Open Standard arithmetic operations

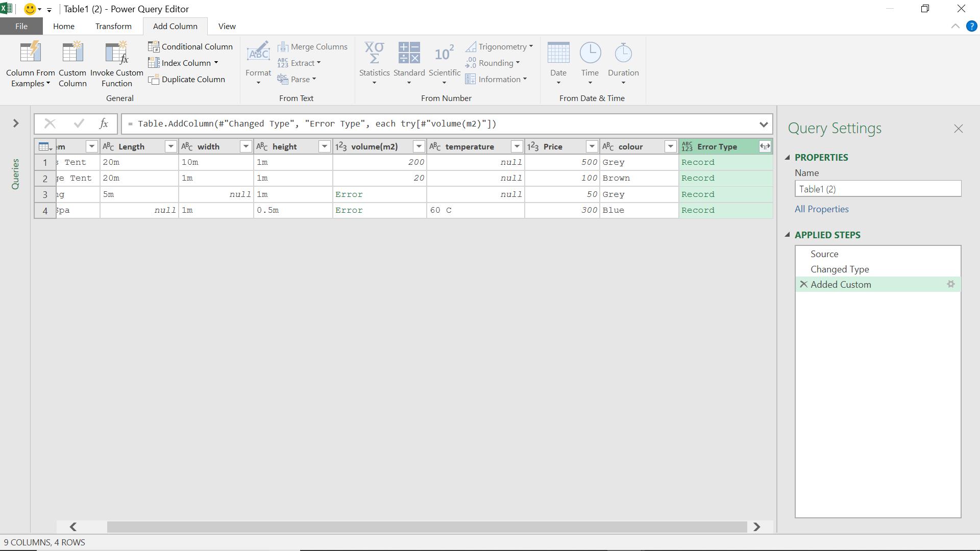(x=409, y=64)
